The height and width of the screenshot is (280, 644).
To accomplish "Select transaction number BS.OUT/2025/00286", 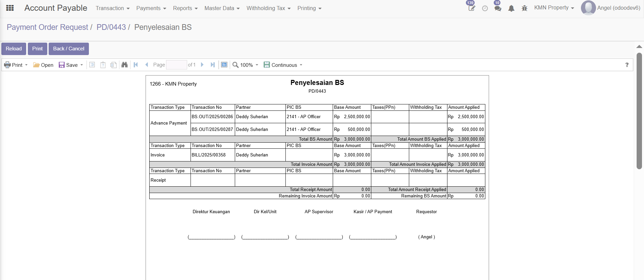I will click(212, 117).
